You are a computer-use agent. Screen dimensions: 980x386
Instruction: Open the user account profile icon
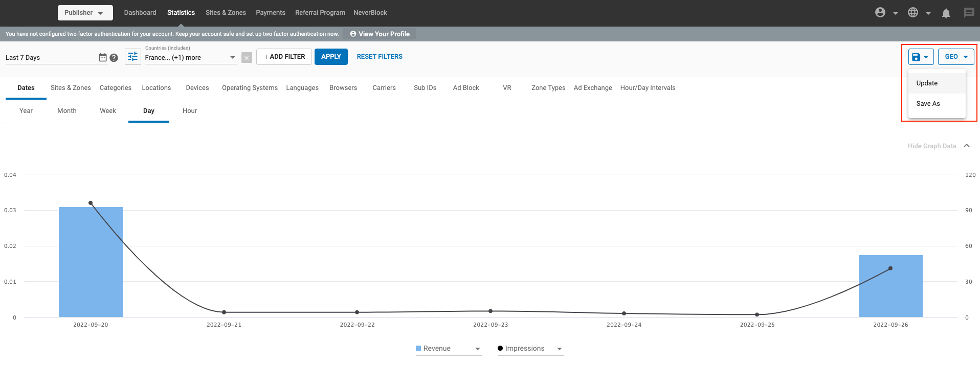pos(880,13)
